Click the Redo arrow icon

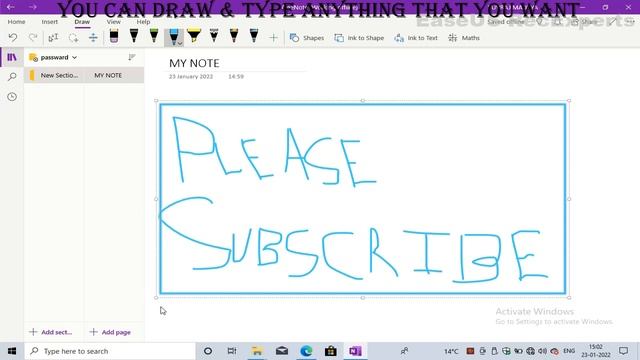pyautogui.click(x=33, y=38)
